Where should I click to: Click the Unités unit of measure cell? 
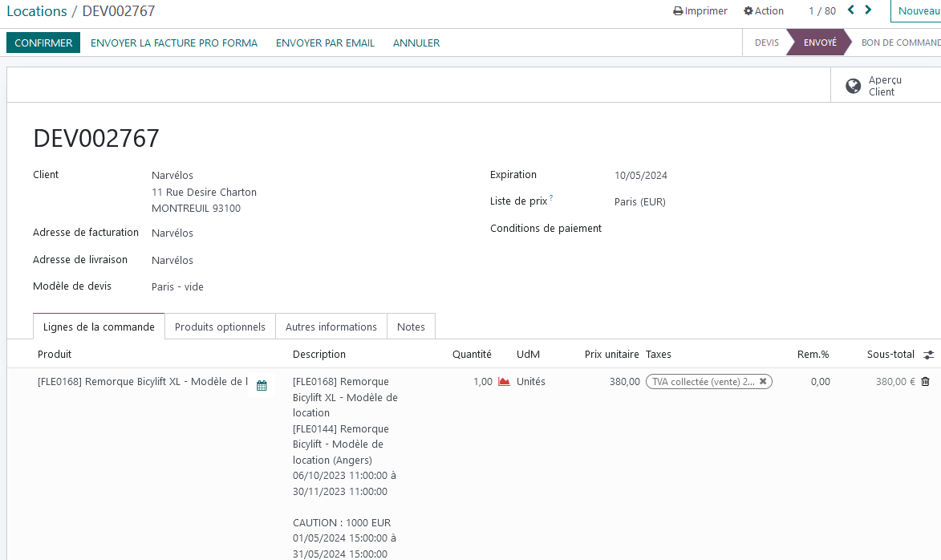click(531, 382)
